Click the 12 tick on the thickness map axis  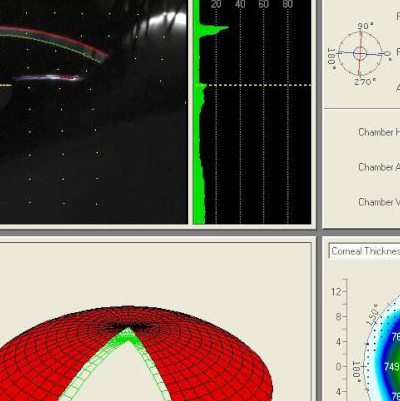point(336,292)
